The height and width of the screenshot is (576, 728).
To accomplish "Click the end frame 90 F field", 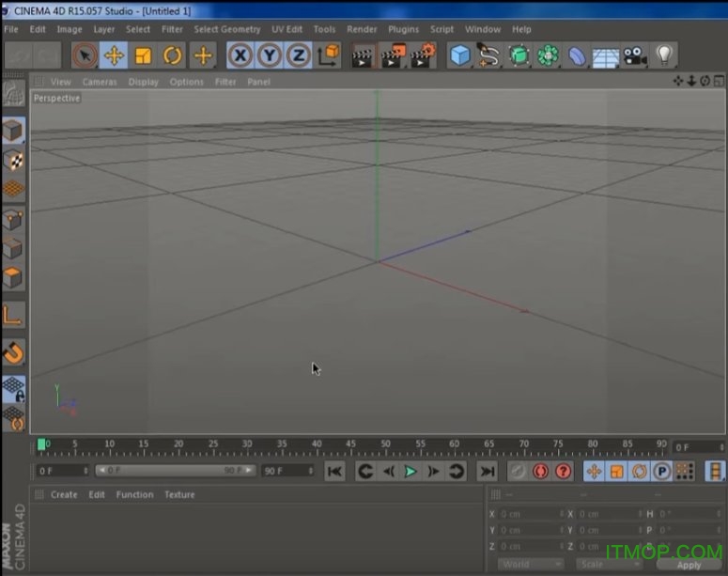I will click(287, 471).
